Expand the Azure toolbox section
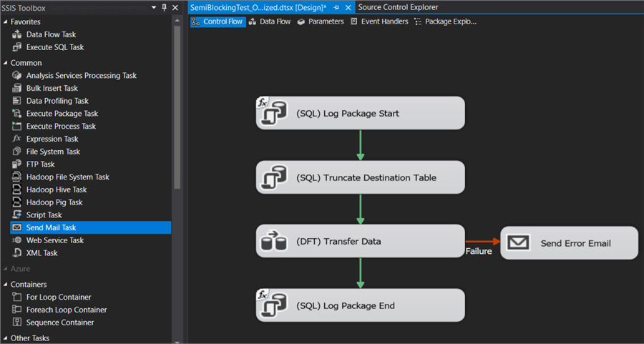 pyautogui.click(x=5, y=269)
